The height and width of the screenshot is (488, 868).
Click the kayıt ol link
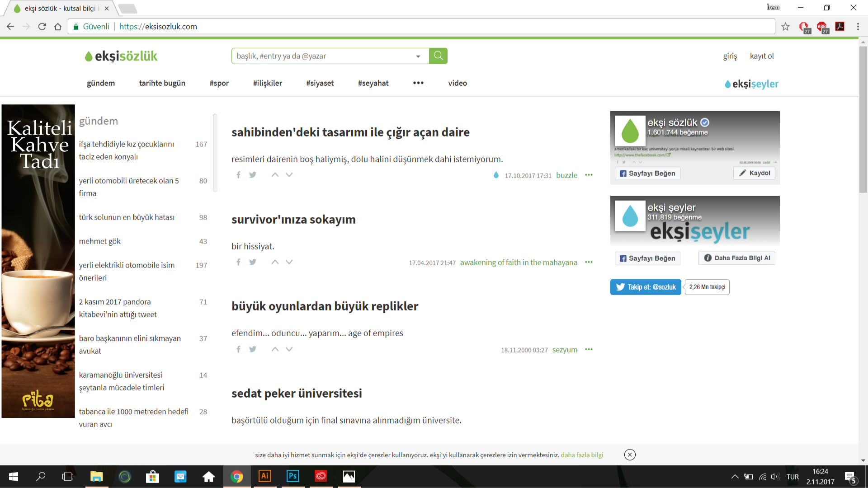(762, 56)
